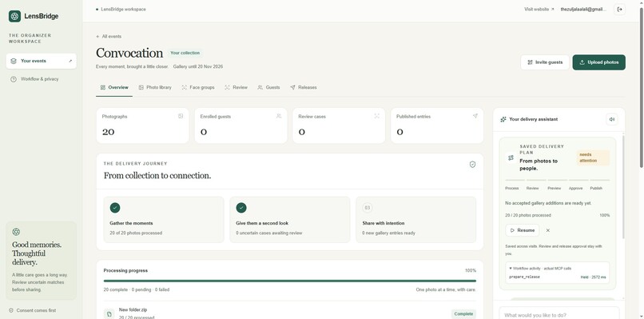The width and height of the screenshot is (644, 319).
Task: Click the people icon on Enrolled guests card
Action: (279, 117)
